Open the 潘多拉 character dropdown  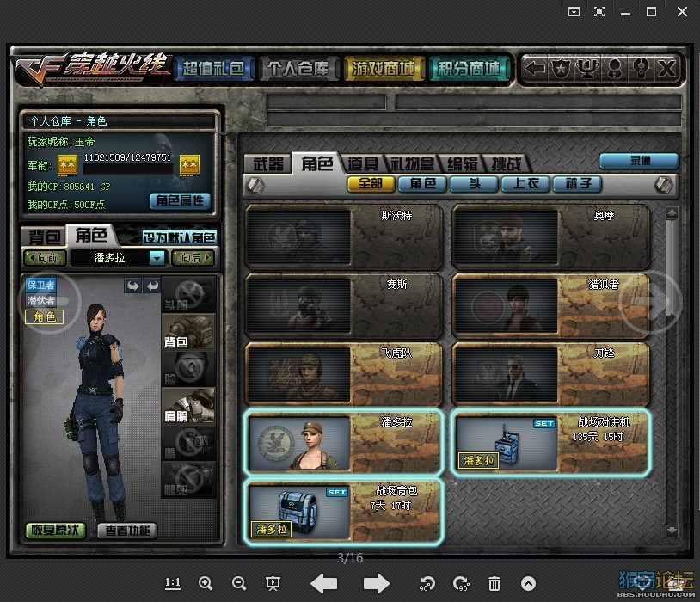pos(157,258)
